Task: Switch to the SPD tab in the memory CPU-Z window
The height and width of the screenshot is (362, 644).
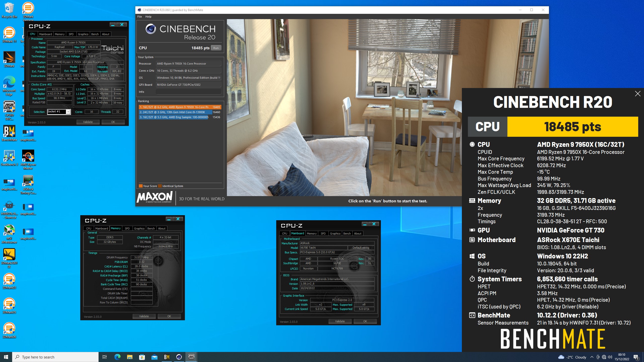Action: pyautogui.click(x=127, y=229)
